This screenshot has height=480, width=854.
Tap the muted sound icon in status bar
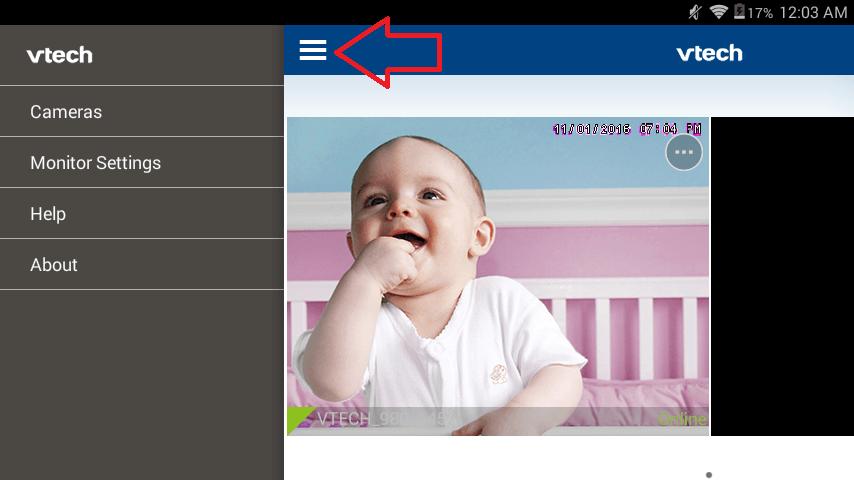coord(695,12)
